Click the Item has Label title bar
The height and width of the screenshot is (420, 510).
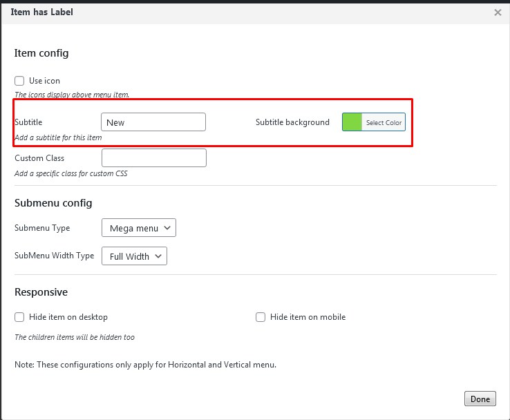(207, 12)
